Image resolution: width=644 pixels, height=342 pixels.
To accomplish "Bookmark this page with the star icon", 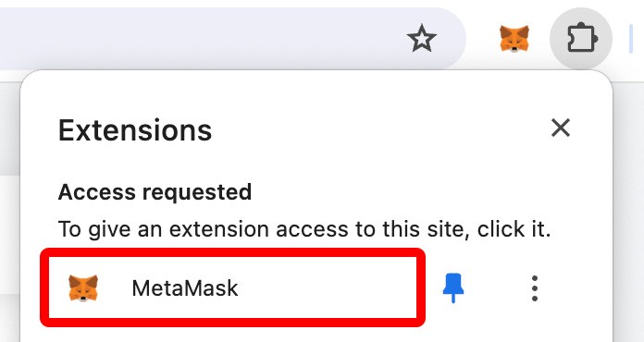I will tap(421, 38).
